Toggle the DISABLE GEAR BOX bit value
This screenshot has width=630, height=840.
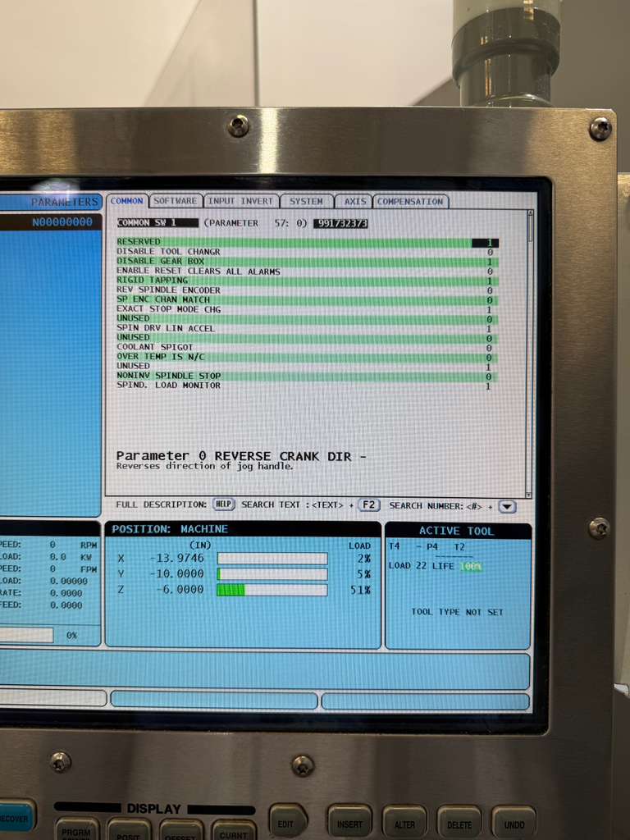pyautogui.click(x=489, y=262)
